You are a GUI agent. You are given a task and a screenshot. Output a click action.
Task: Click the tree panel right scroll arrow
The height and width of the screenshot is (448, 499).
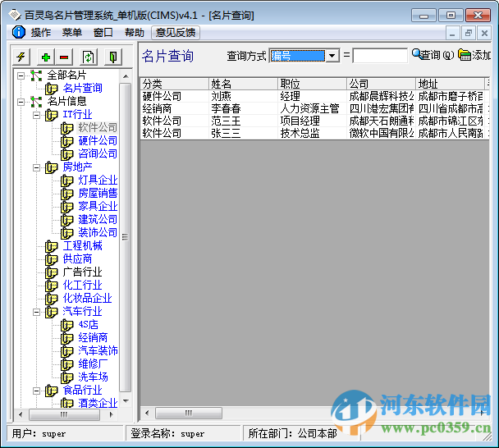tap(111, 414)
